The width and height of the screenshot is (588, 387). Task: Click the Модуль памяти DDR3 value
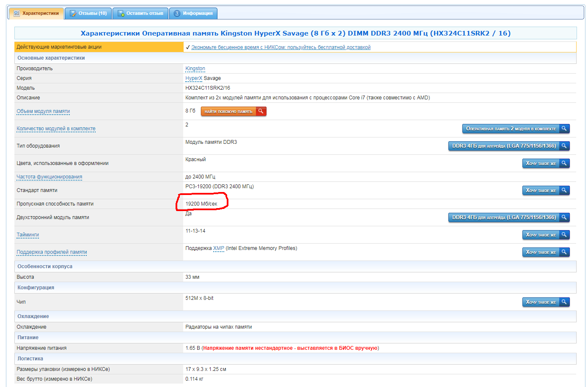click(x=211, y=142)
